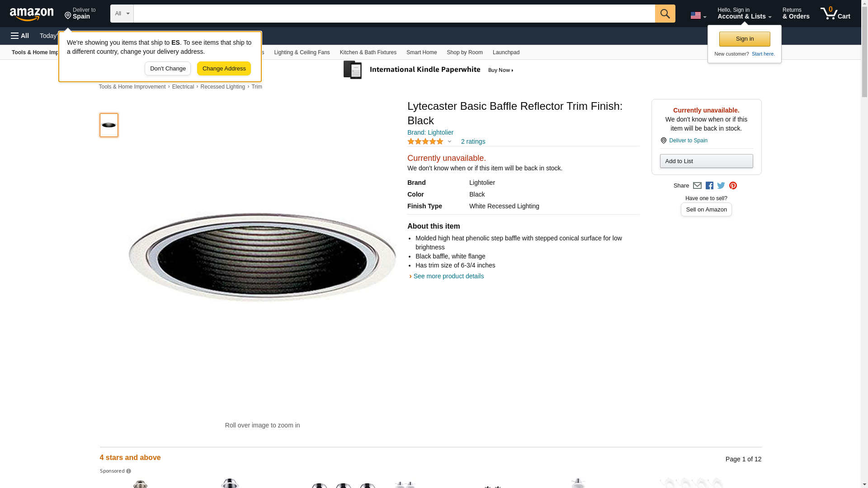Open the All hamburger menu
The image size is (868, 488).
pos(20,36)
